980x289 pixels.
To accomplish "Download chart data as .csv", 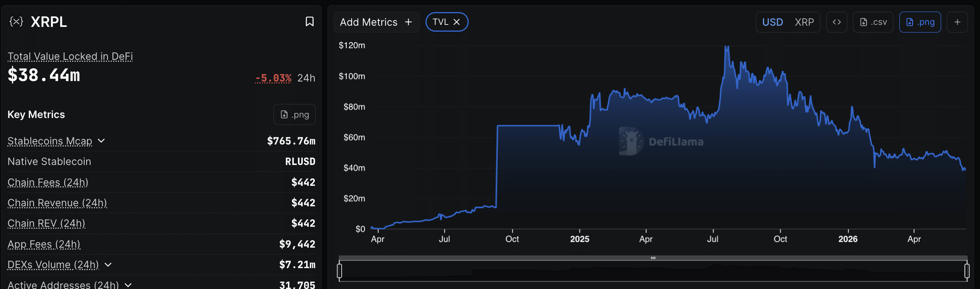I will click(x=873, y=22).
